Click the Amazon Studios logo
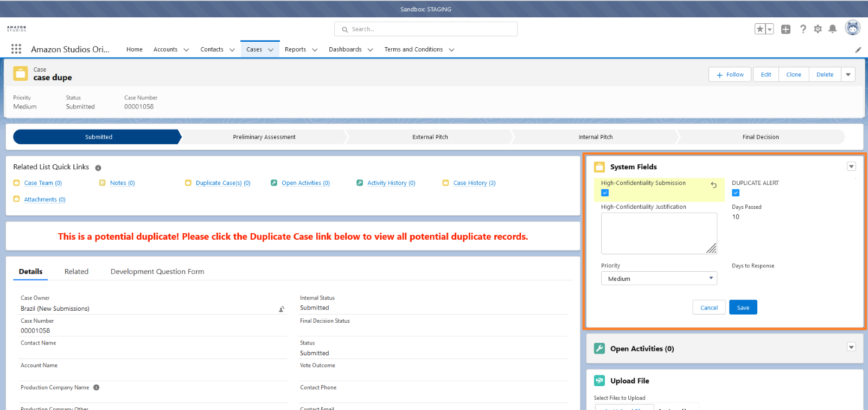The image size is (868, 410). [17, 28]
